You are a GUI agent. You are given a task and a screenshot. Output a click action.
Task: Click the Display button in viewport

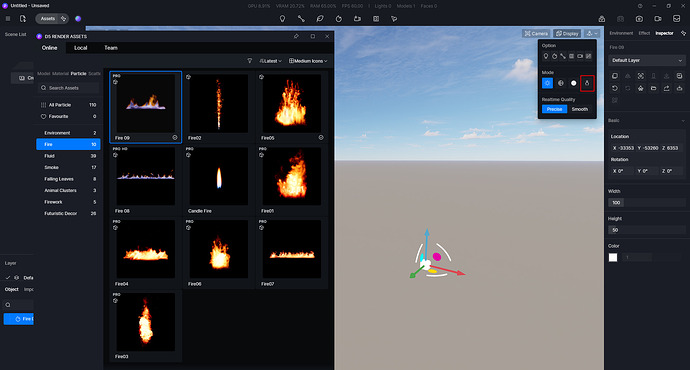coord(567,33)
